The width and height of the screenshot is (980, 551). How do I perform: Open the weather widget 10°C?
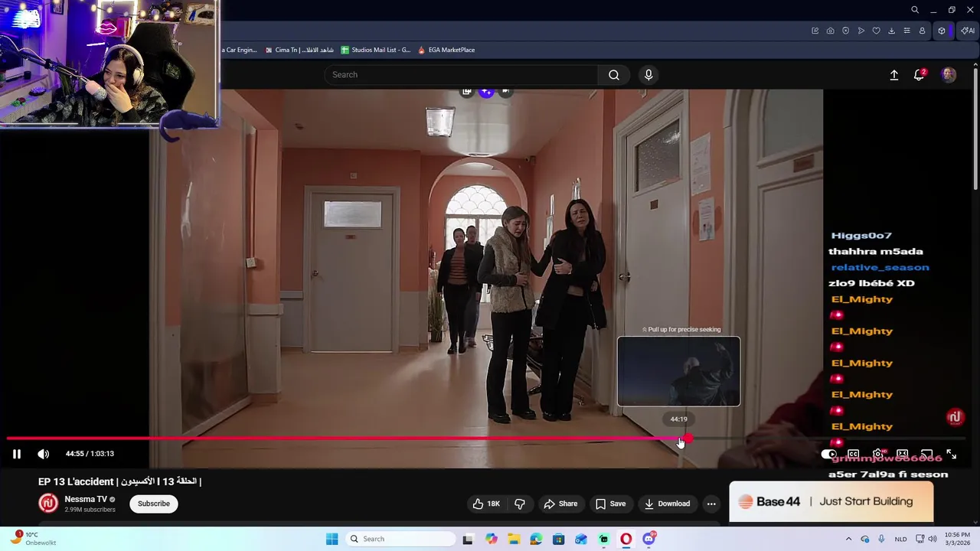click(x=32, y=539)
